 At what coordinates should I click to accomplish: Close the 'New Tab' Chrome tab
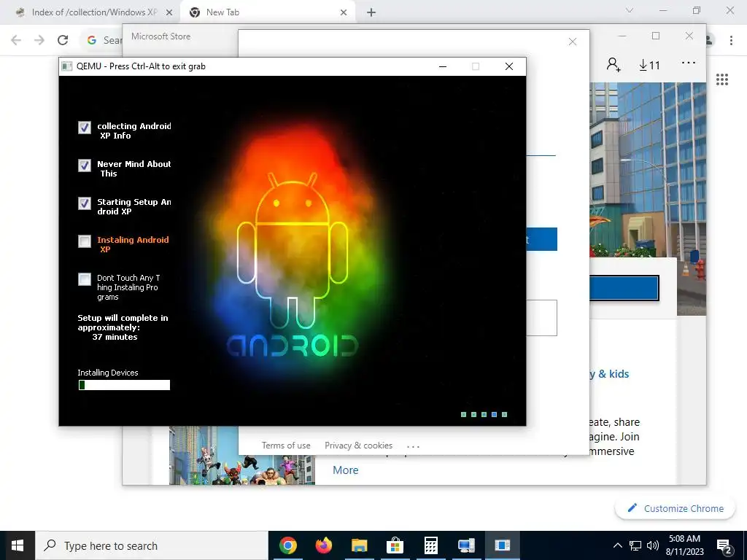coord(344,13)
